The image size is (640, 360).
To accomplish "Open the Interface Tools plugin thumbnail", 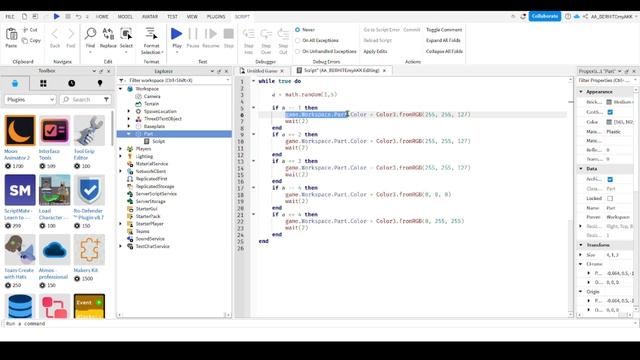I will 55,131.
